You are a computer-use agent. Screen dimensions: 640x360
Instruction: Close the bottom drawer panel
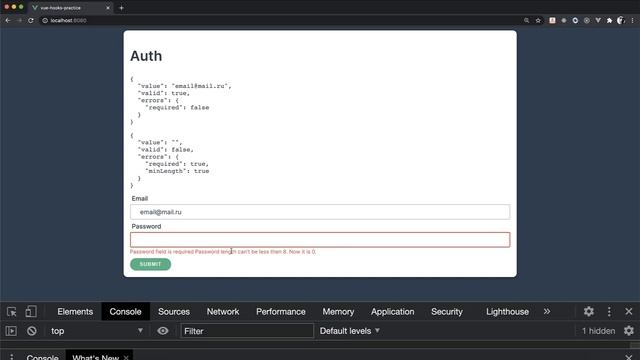click(x=629, y=357)
